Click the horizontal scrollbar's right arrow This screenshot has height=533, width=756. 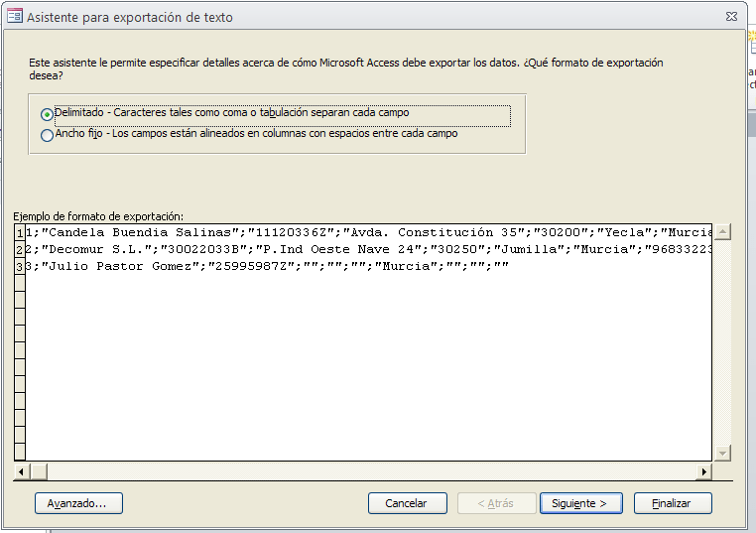point(704,472)
